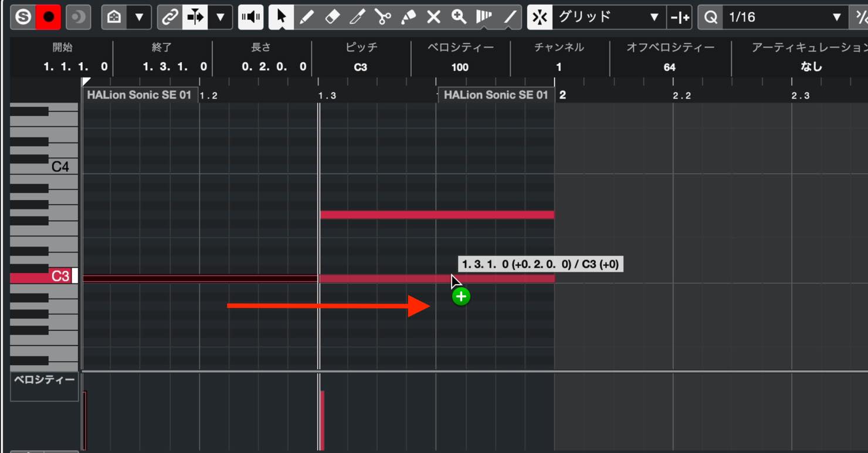The image size is (868, 453).
Task: Click ruler position 1.3
Action: 327,96
